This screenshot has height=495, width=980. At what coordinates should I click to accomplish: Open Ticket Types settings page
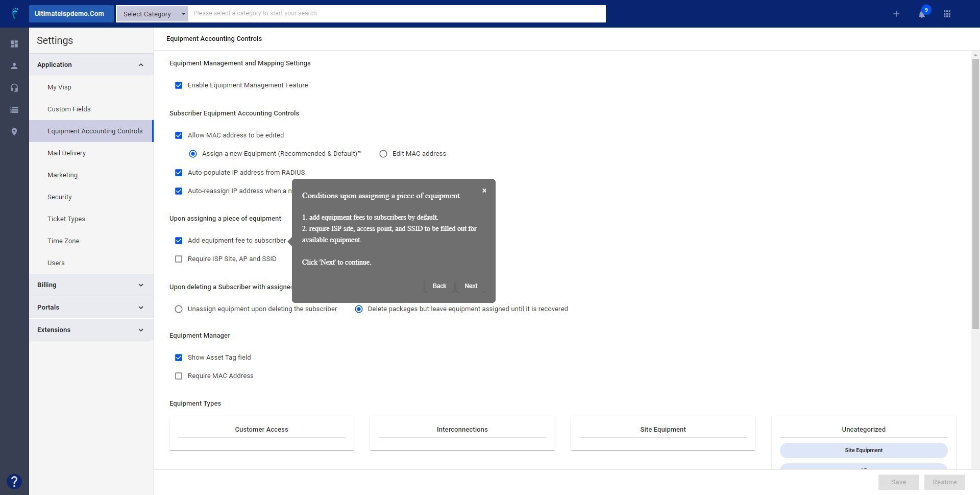click(x=91, y=219)
